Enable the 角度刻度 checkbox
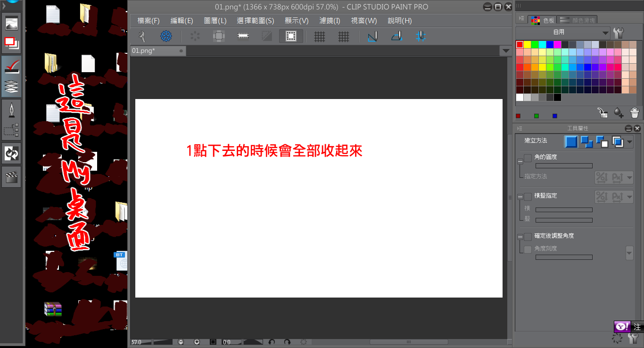The height and width of the screenshot is (348, 644). [528, 249]
